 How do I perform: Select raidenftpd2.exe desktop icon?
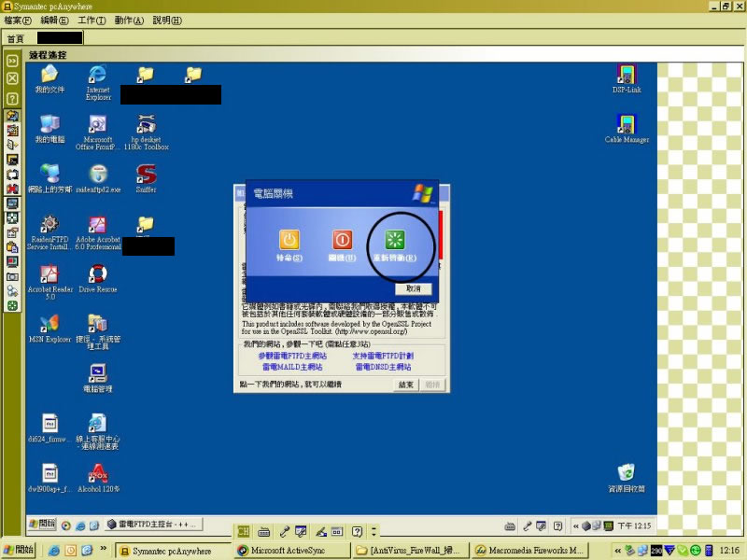[98, 178]
